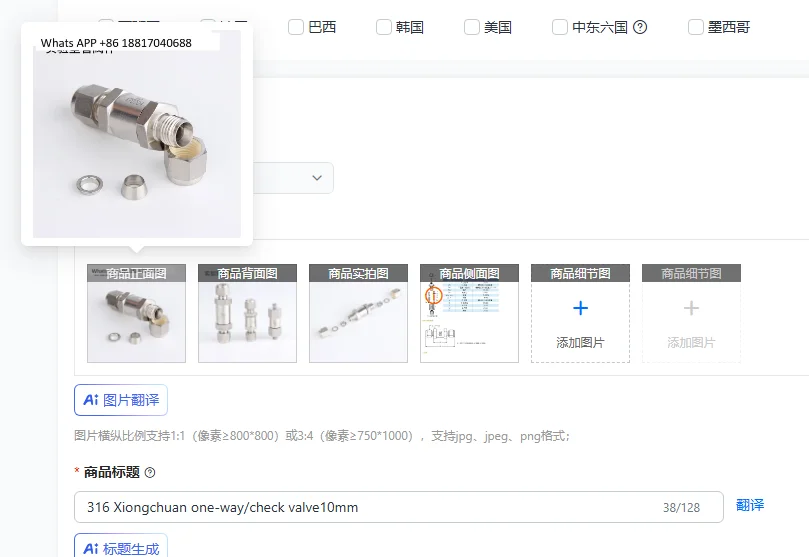Open the 商品侧面图 spec-sheet thumbnail
Screen dimensions: 809x557
click(469, 314)
